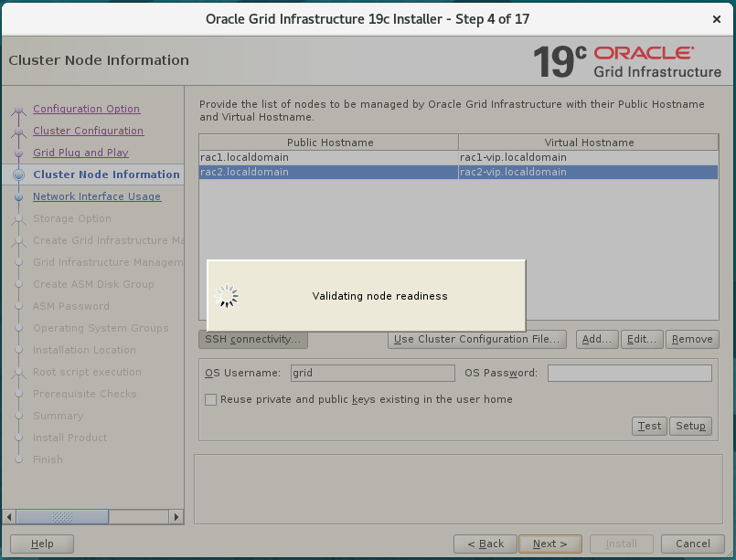Click the Create ASM Disk Group step
Viewport: 736px width, 560px height.
[x=93, y=284]
